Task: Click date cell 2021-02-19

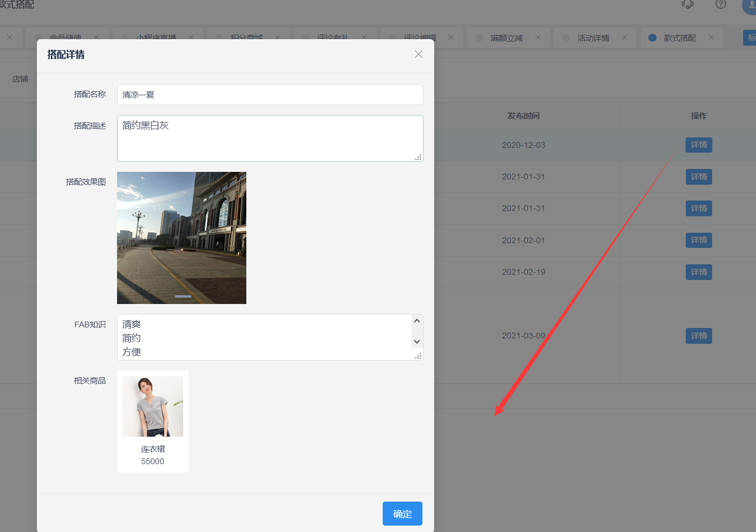Action: coord(523,272)
